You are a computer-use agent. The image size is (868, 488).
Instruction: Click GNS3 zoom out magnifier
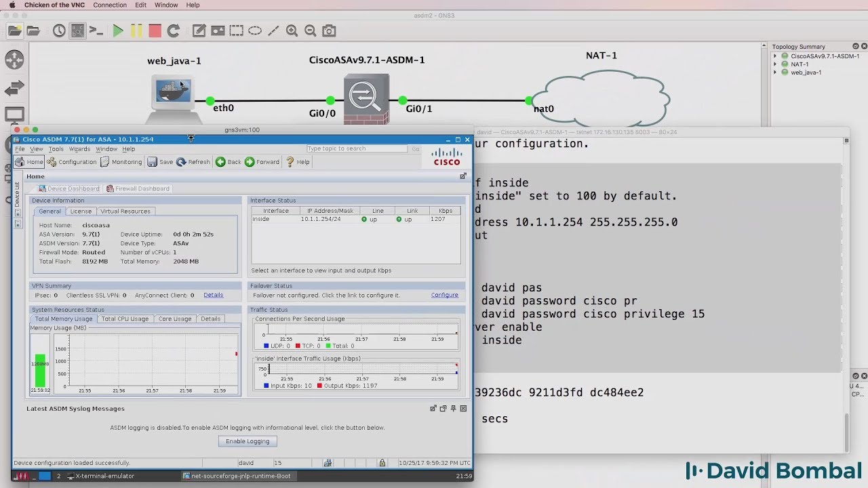pos(311,30)
